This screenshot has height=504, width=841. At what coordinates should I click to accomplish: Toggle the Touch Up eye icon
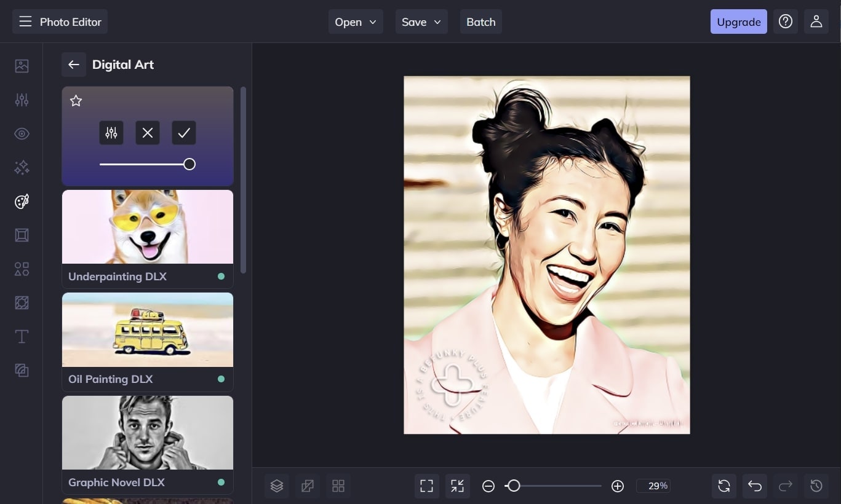pos(22,134)
